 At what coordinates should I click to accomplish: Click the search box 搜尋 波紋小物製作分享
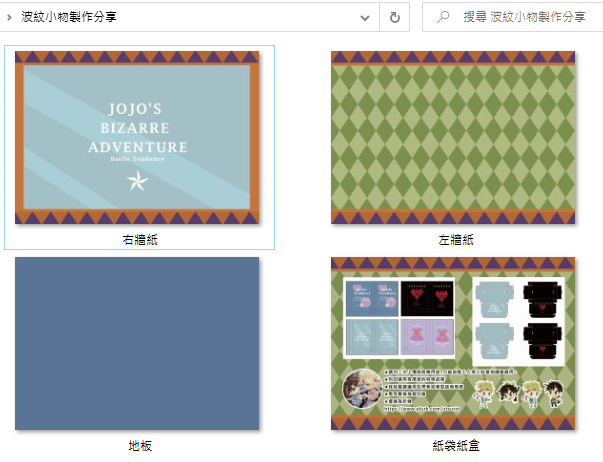pos(515,17)
